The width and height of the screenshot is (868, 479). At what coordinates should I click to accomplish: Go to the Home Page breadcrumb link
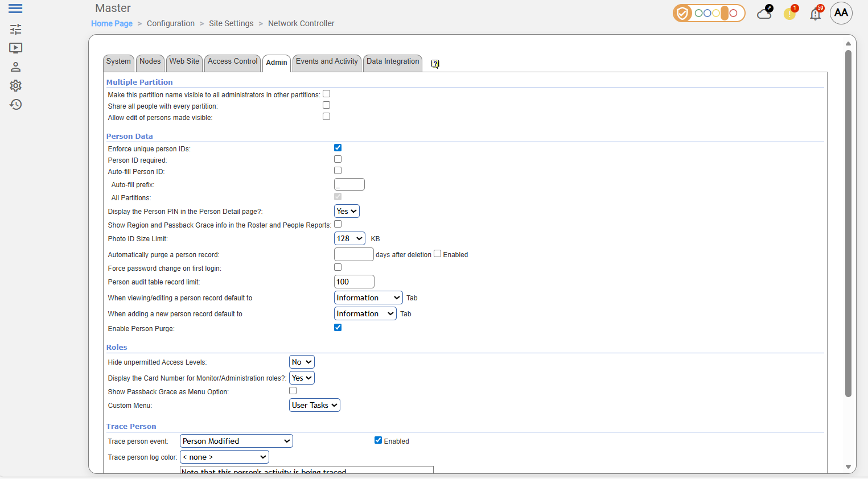(112, 23)
